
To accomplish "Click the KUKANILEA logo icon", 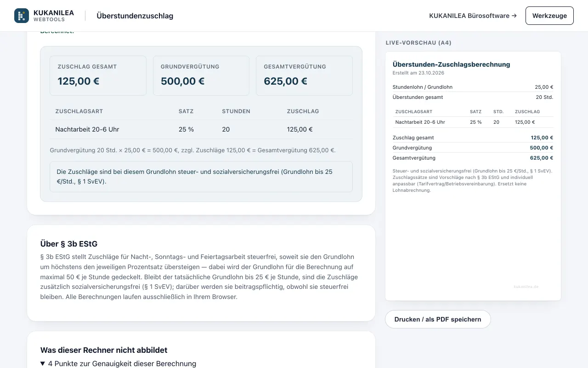I will (x=22, y=16).
